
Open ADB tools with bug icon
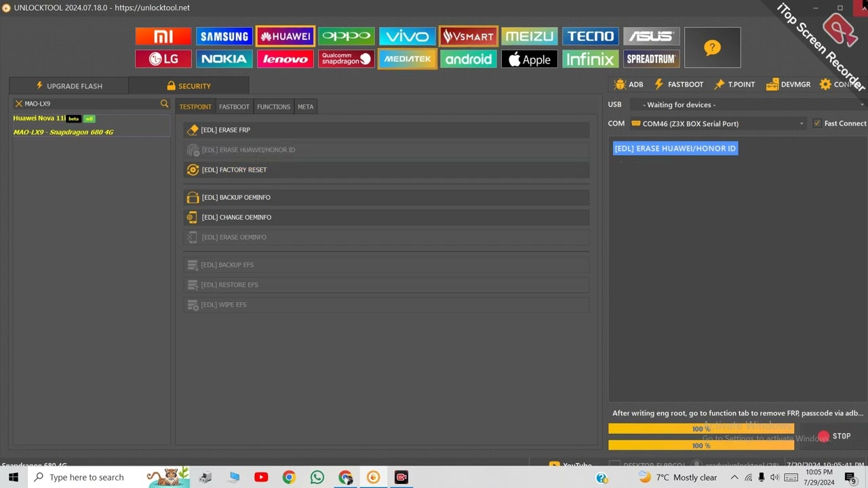628,85
